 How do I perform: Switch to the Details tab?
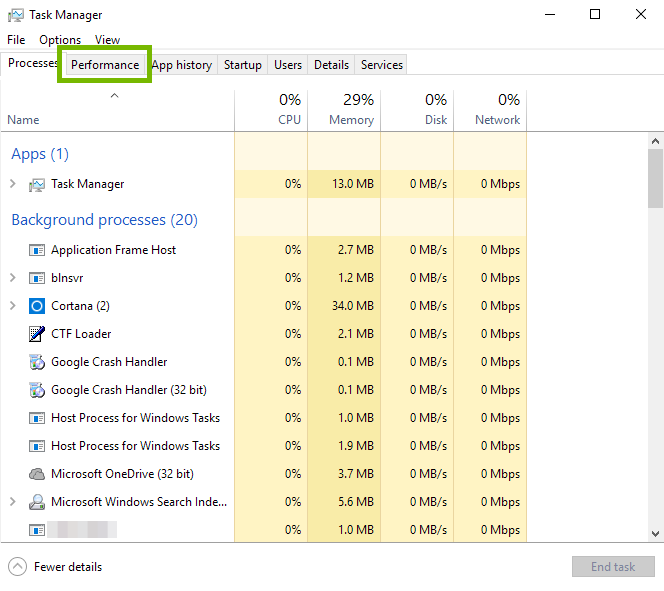tap(332, 65)
